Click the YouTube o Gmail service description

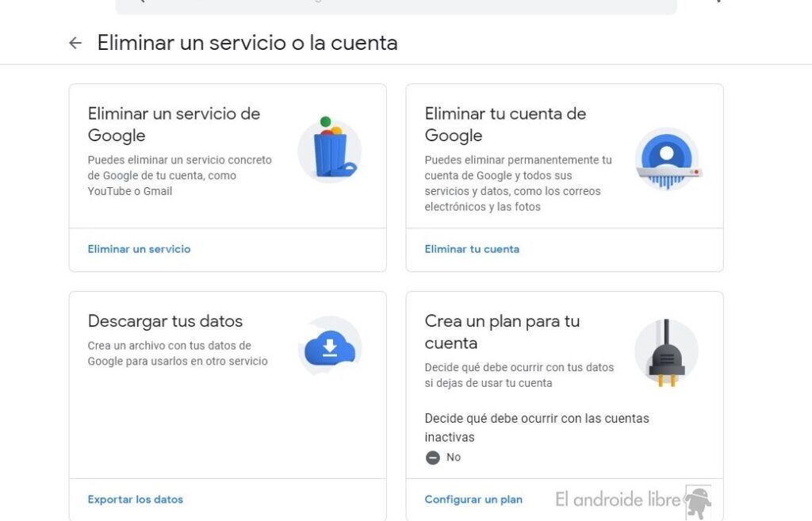[180, 175]
